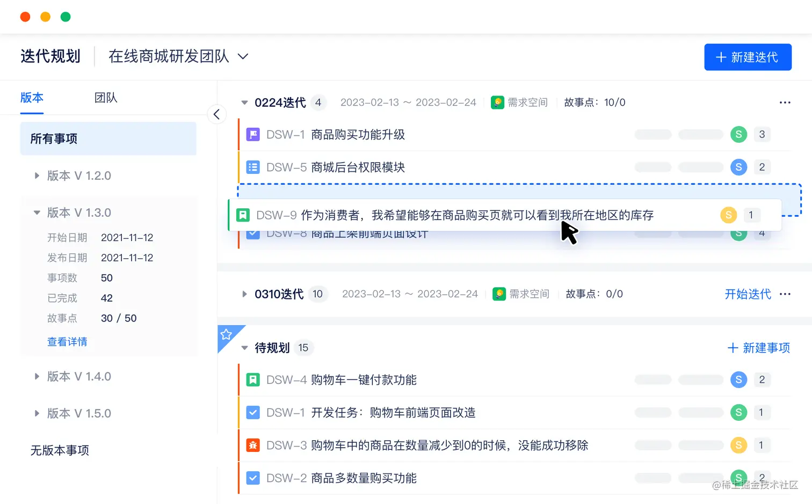
Task: Collapse 版本 V 1.3.0 details
Action: click(x=37, y=213)
